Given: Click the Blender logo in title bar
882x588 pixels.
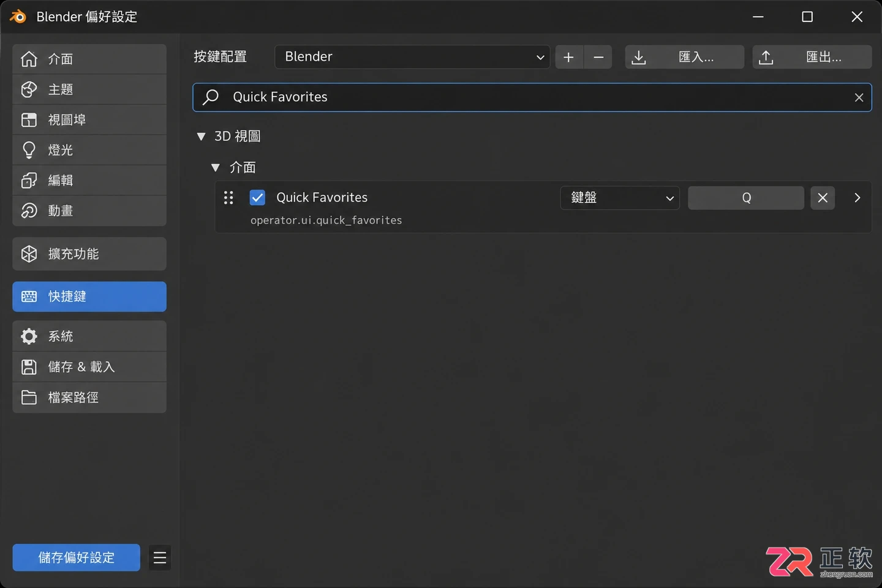Looking at the screenshot, I should [x=18, y=17].
